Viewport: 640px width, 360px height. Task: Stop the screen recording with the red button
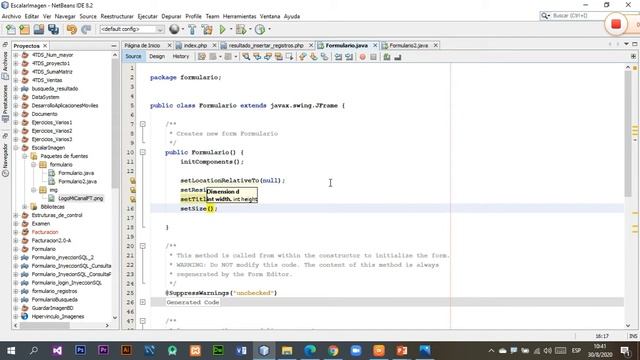coord(616,24)
